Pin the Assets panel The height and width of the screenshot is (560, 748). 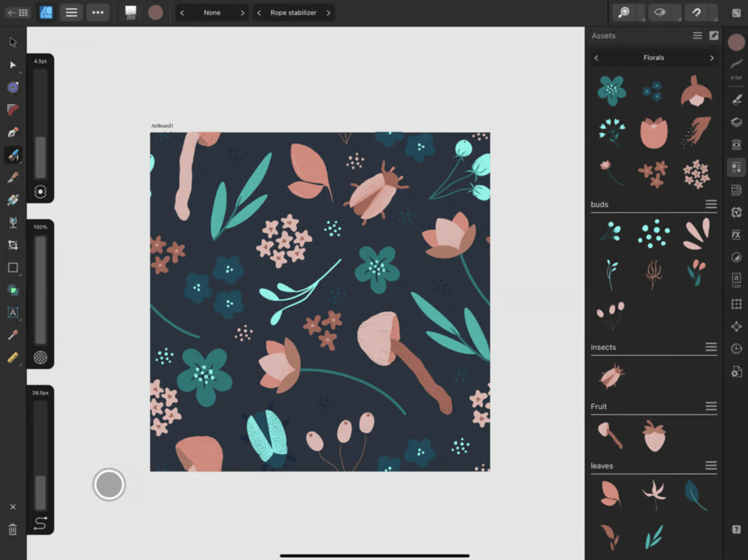pyautogui.click(x=714, y=36)
